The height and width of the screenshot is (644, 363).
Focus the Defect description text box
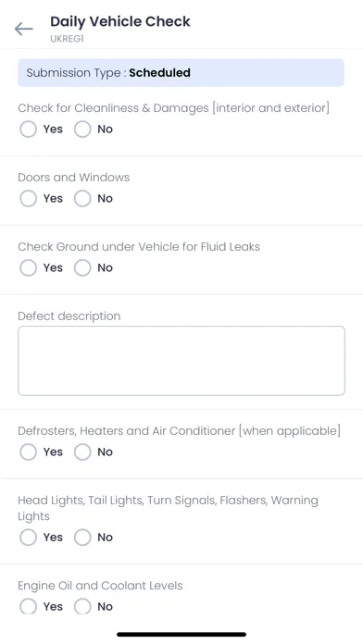point(181,361)
